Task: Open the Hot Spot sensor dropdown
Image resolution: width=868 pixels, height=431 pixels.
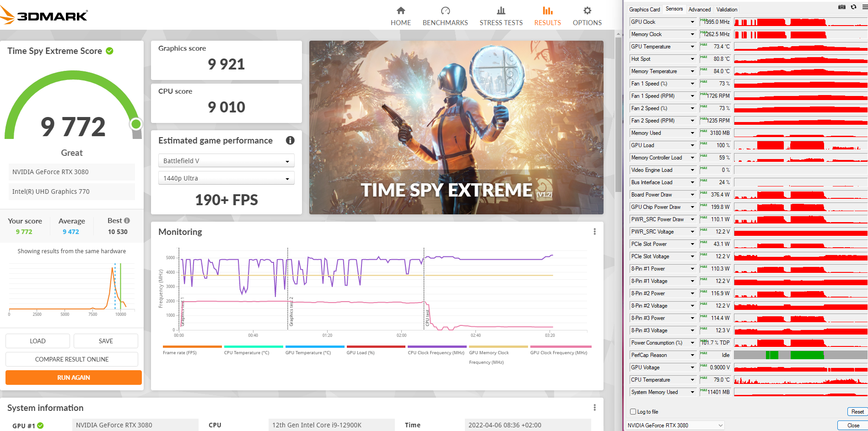Action: [692, 59]
